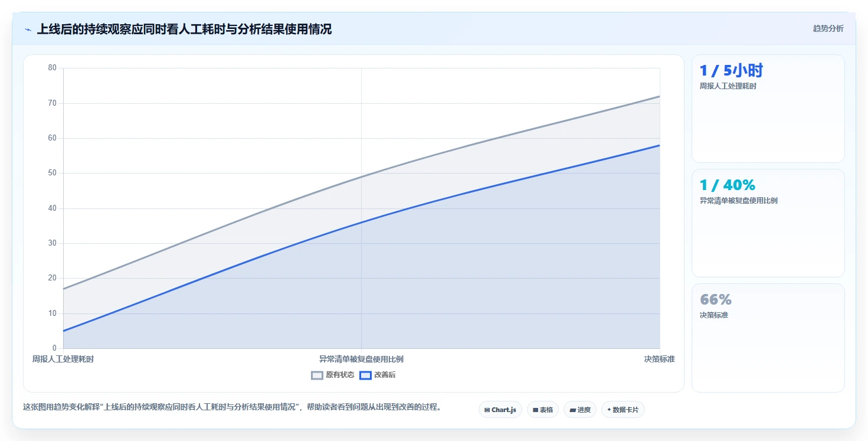Image resolution: width=868 pixels, height=441 pixels.
Task: Click the blue 改善后 legend color box
Action: (x=365, y=375)
